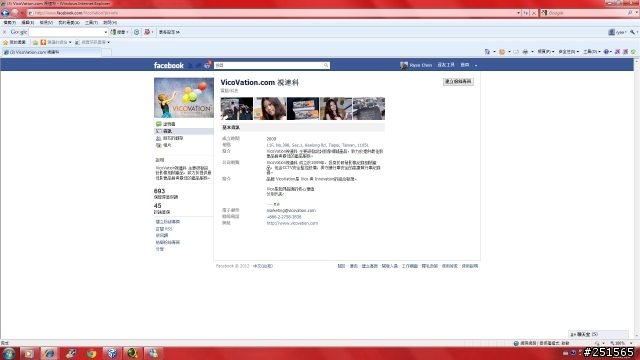
Task: Open the web slice gallery favorites item
Action: pos(92,42)
